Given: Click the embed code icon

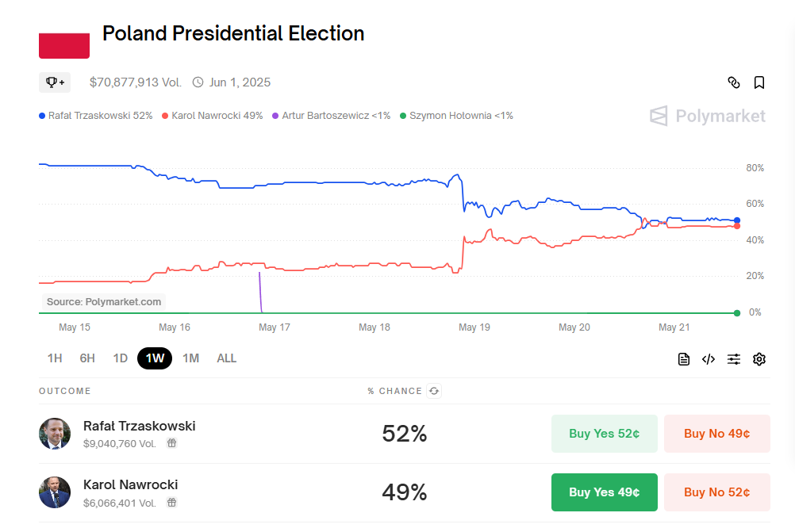Looking at the screenshot, I should click(709, 359).
